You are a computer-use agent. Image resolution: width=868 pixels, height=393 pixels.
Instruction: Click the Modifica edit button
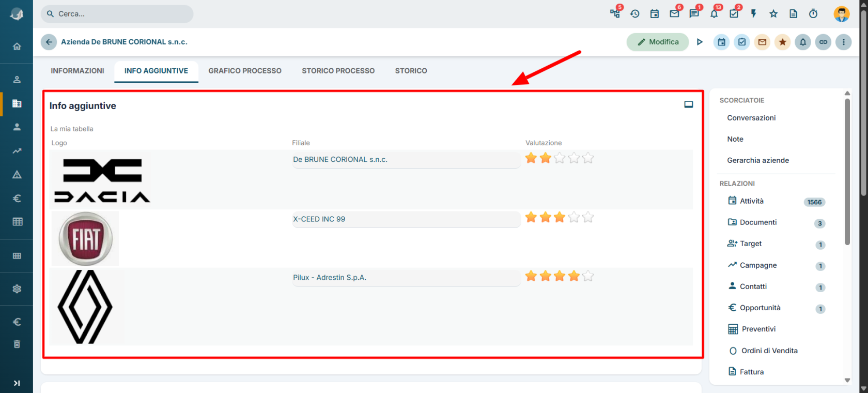(x=658, y=42)
